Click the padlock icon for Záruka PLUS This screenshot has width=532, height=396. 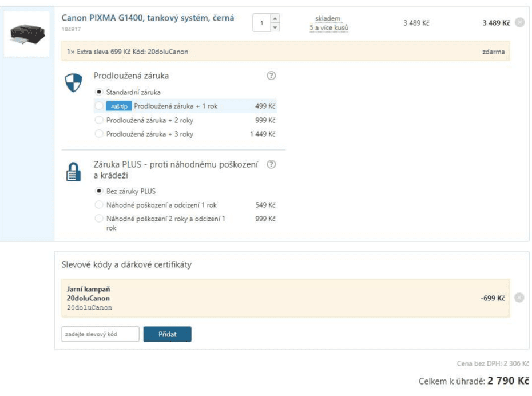[73, 172]
